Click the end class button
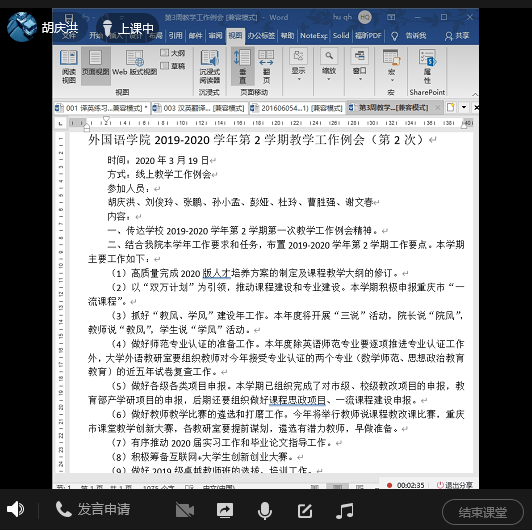Viewport: 532px width, 530px height. [x=482, y=512]
